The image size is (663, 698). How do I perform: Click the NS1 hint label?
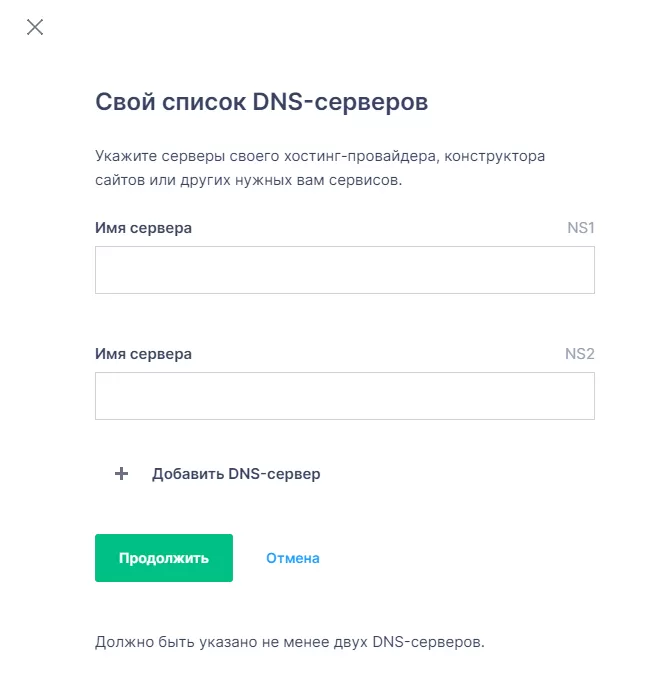(581, 228)
